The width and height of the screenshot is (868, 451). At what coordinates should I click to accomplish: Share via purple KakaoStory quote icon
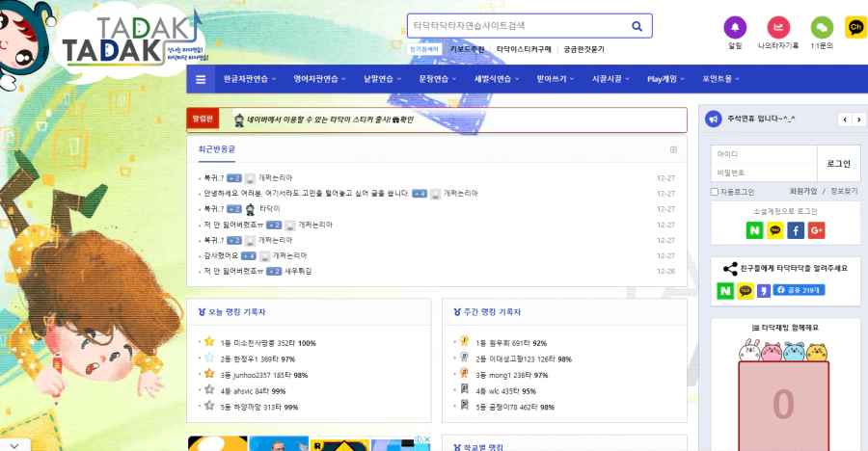[x=764, y=290]
